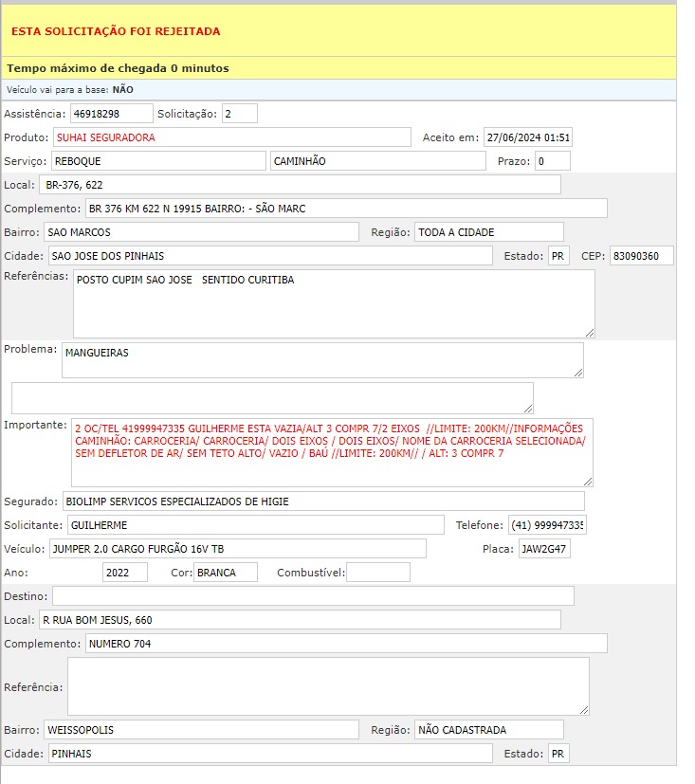Focus the Placa field JAW2G47
This screenshot has height=784, width=695.
(x=543, y=549)
